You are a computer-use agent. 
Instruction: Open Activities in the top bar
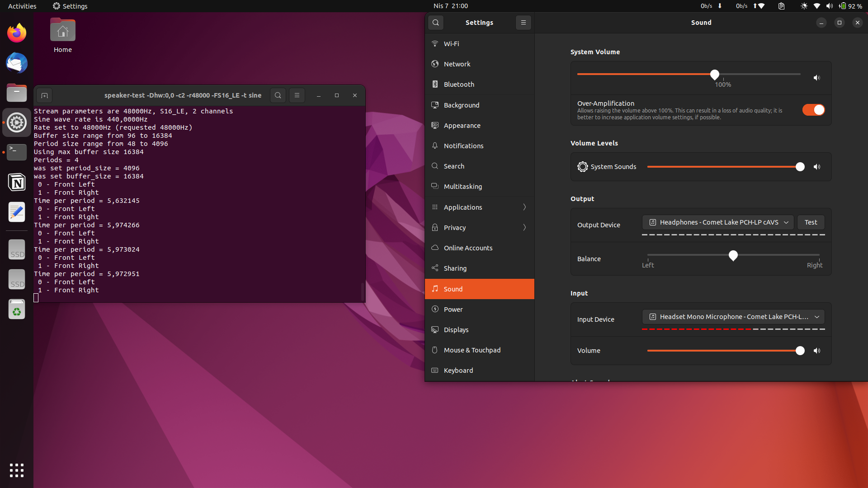click(22, 6)
